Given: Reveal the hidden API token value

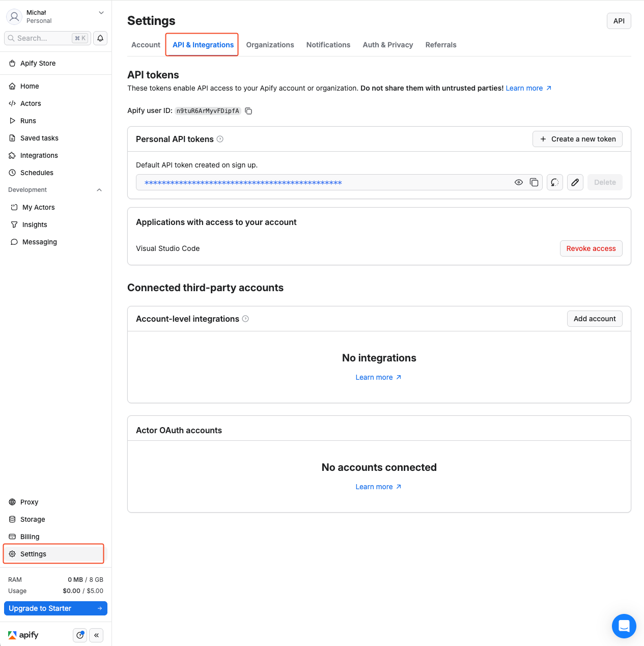Looking at the screenshot, I should click(518, 182).
